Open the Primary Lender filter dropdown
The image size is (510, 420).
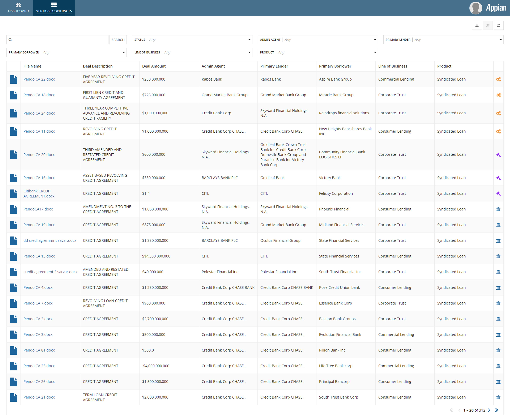(x=443, y=40)
